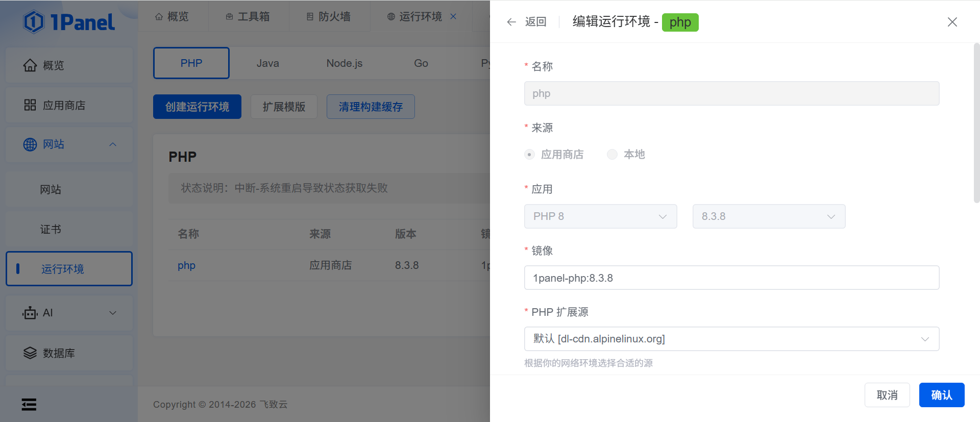Collapse the 网站 sidebar submenu chevron

pyautogui.click(x=113, y=144)
